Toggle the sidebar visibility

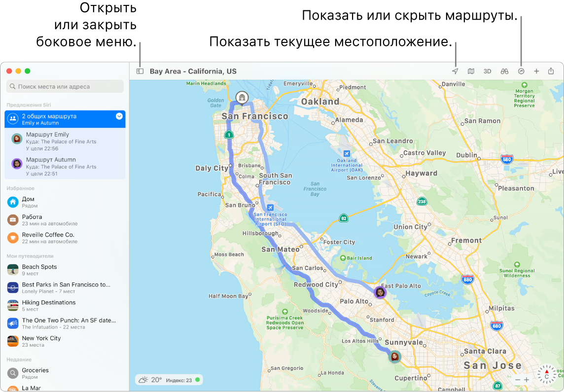click(x=140, y=71)
